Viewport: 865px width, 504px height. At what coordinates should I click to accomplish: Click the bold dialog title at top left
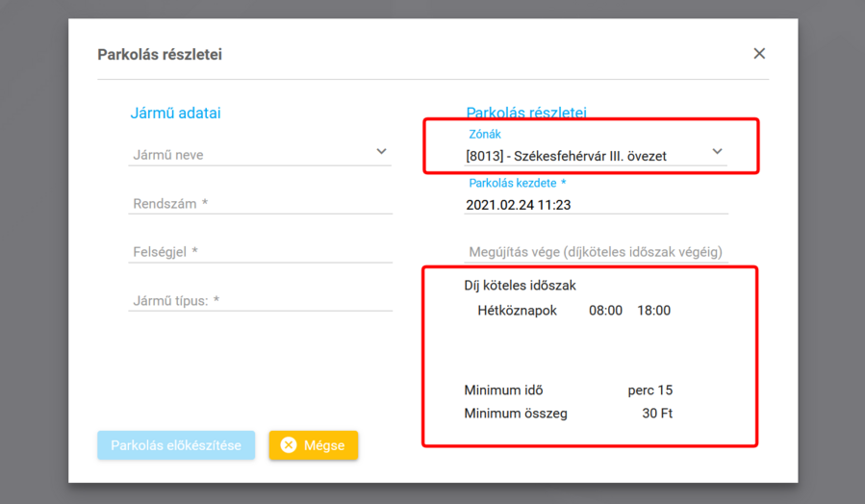click(160, 55)
